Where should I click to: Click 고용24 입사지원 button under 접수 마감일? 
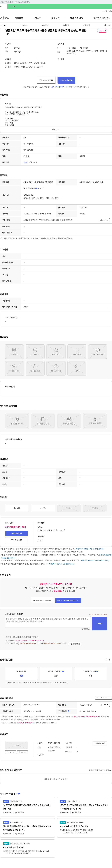pyautogui.click(x=16, y=533)
